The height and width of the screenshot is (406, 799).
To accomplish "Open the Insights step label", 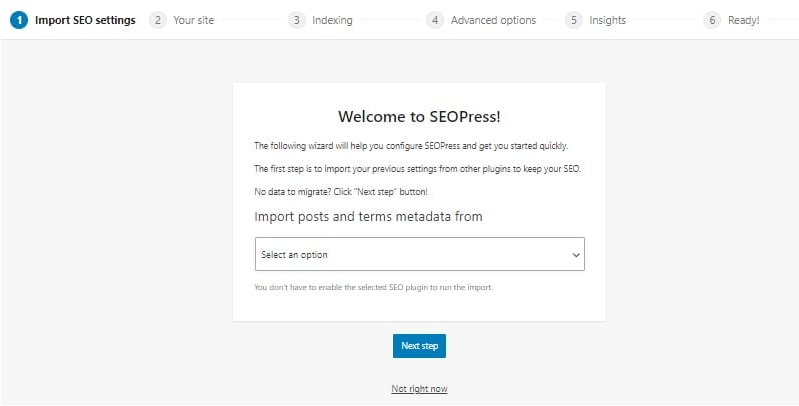I will click(607, 20).
